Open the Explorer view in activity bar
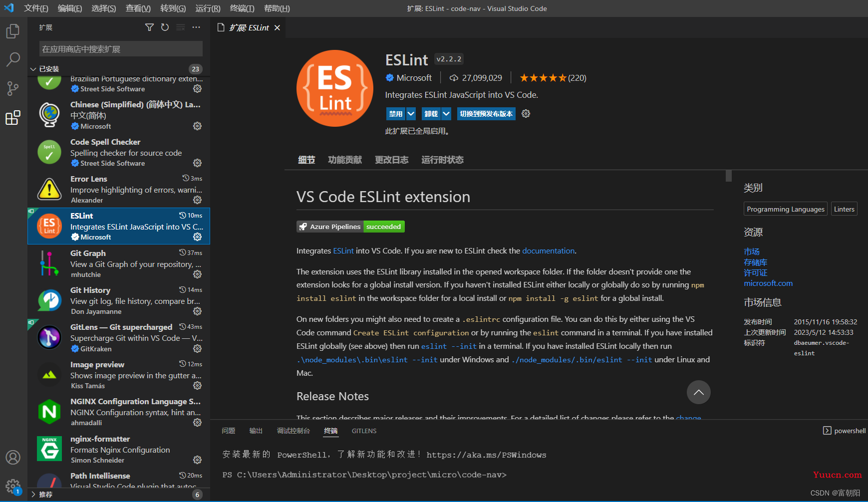868x502 pixels. 13,31
